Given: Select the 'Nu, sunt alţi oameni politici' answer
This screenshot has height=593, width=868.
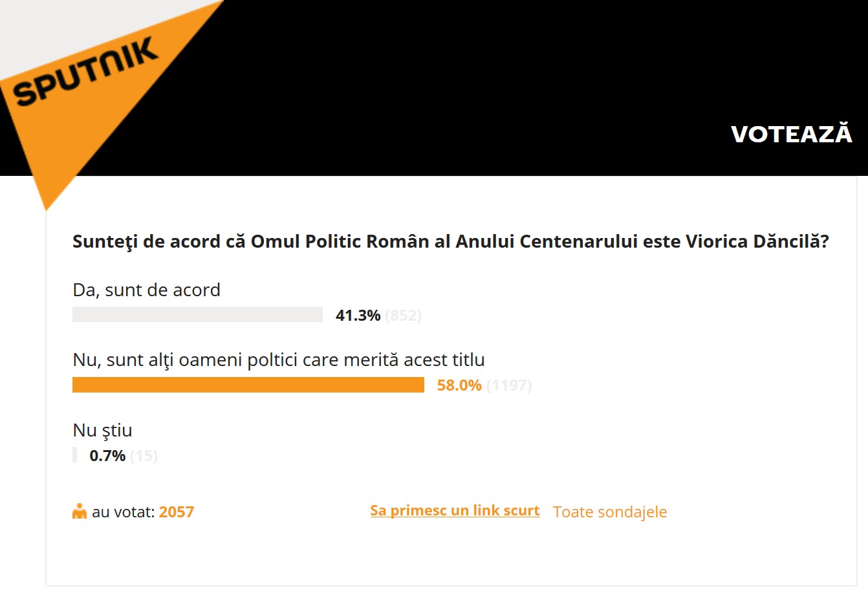Looking at the screenshot, I should point(279,360).
